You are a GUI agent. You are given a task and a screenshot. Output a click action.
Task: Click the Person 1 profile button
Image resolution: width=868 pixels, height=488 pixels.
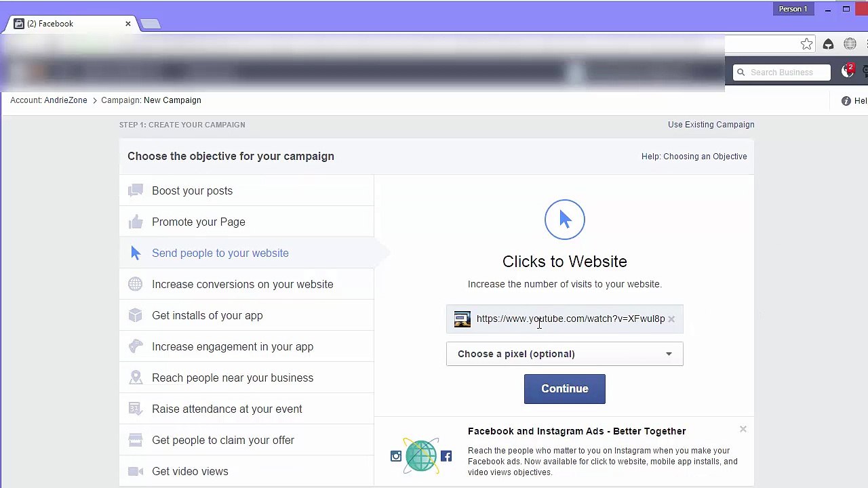pyautogui.click(x=793, y=9)
